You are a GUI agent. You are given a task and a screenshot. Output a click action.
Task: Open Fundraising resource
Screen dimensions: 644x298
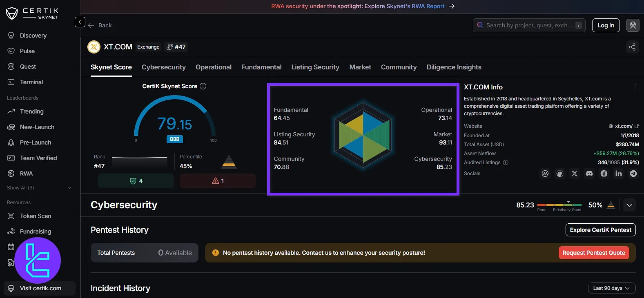pos(29,231)
